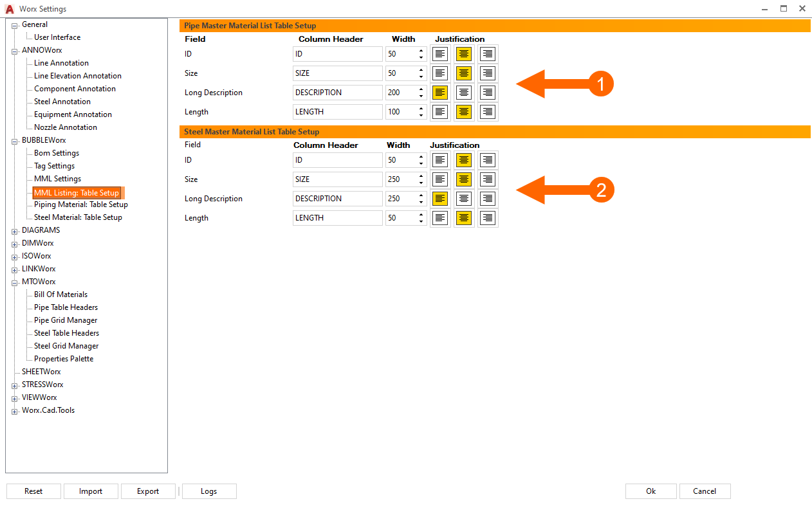
Task: Expand the ISOWorx tree node
Action: click(x=14, y=257)
